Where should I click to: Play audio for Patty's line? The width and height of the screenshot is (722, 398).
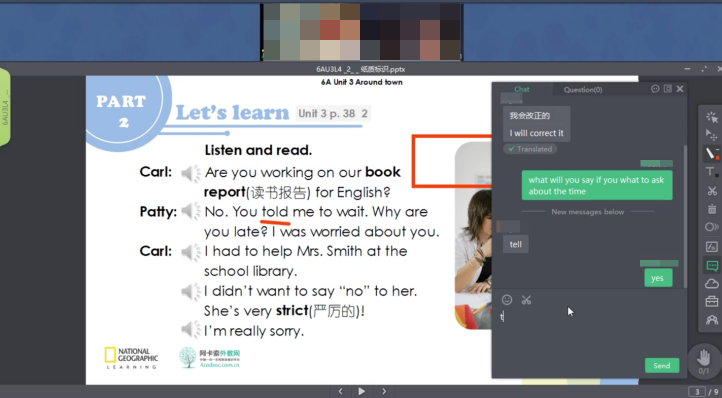(x=191, y=211)
